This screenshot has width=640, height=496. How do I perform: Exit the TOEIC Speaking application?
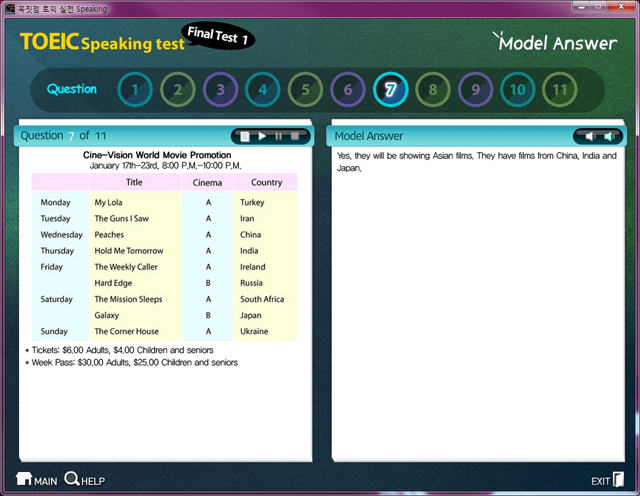click(606, 481)
